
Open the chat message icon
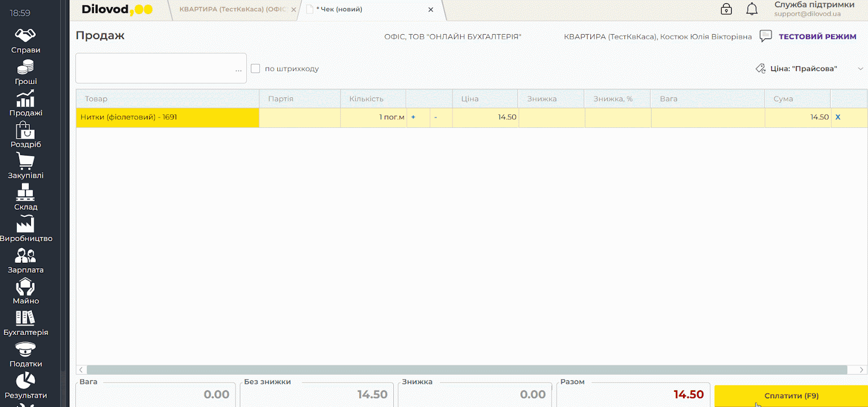pos(765,36)
